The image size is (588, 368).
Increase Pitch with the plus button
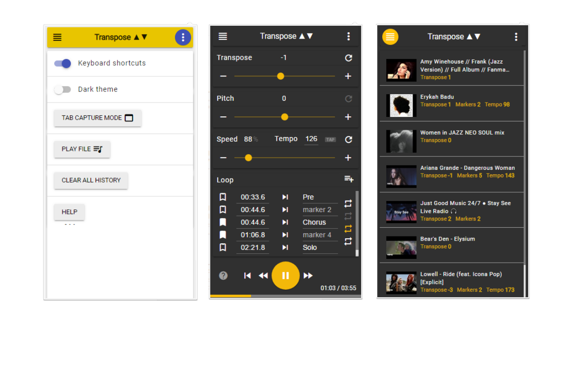click(348, 117)
